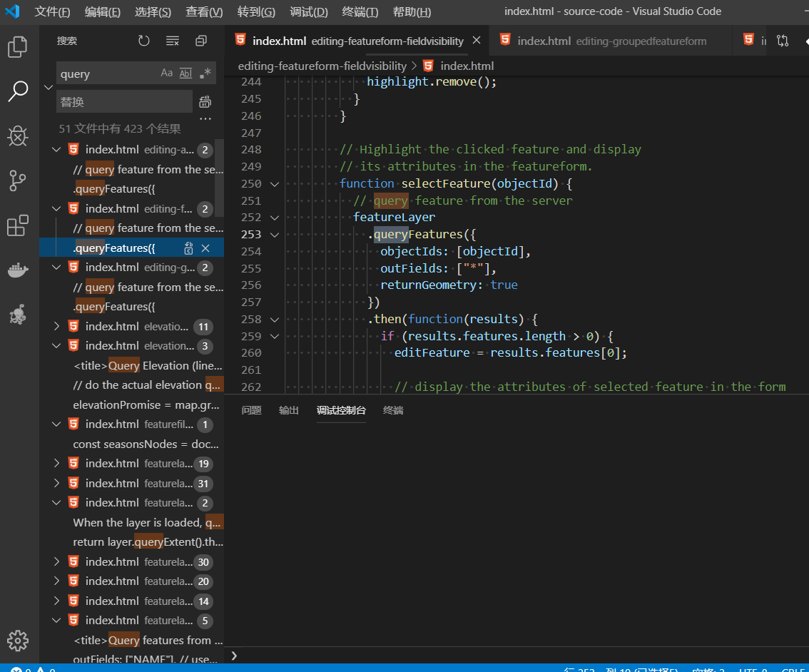The image size is (809, 672).
Task: Open the Docker view in activity bar
Action: [x=18, y=270]
